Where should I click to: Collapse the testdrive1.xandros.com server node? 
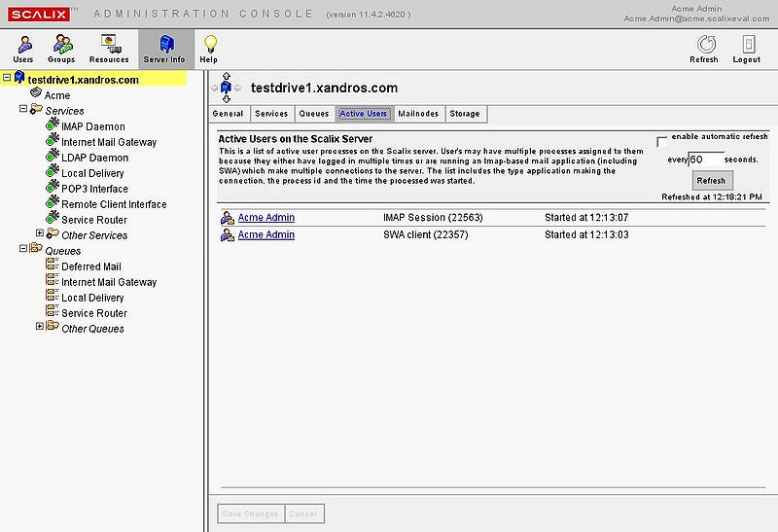(8, 79)
